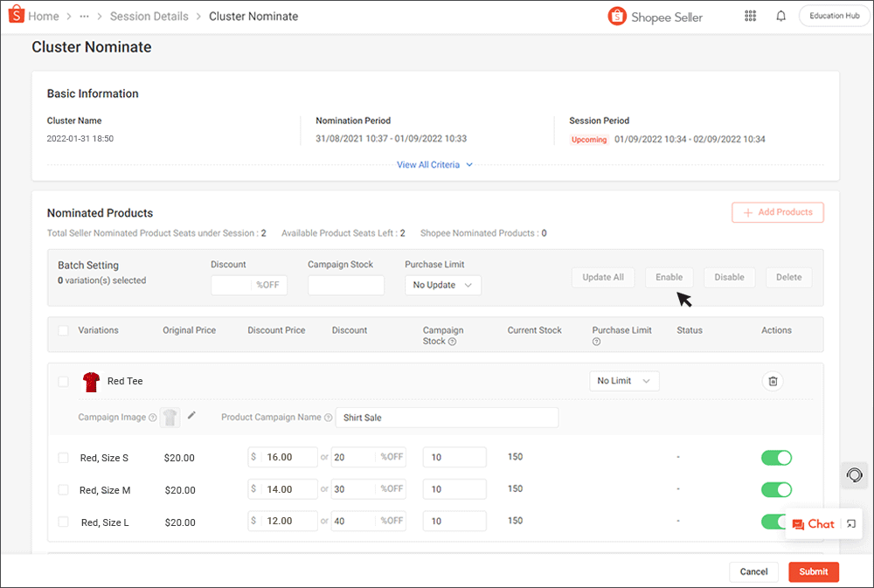The image size is (874, 588).
Task: Click the Product Campaign Name field showing Shirt Sale
Action: [447, 417]
